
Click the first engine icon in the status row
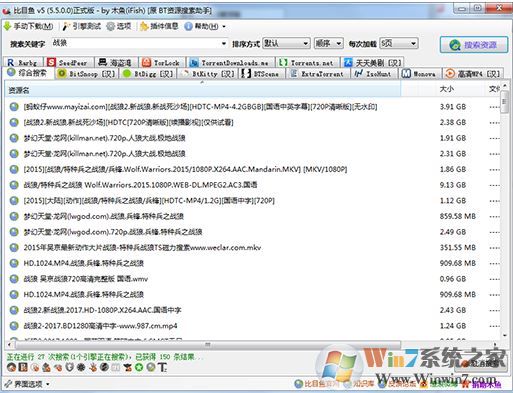12,367
